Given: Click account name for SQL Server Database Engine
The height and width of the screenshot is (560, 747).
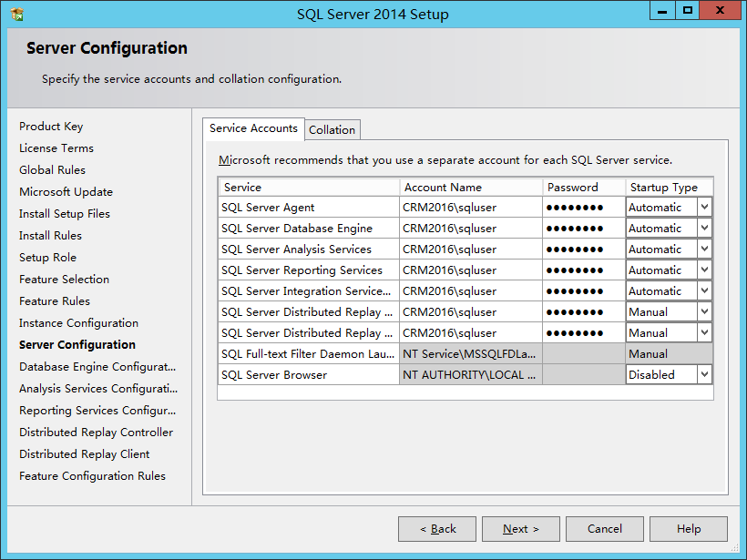Looking at the screenshot, I should point(471,228).
